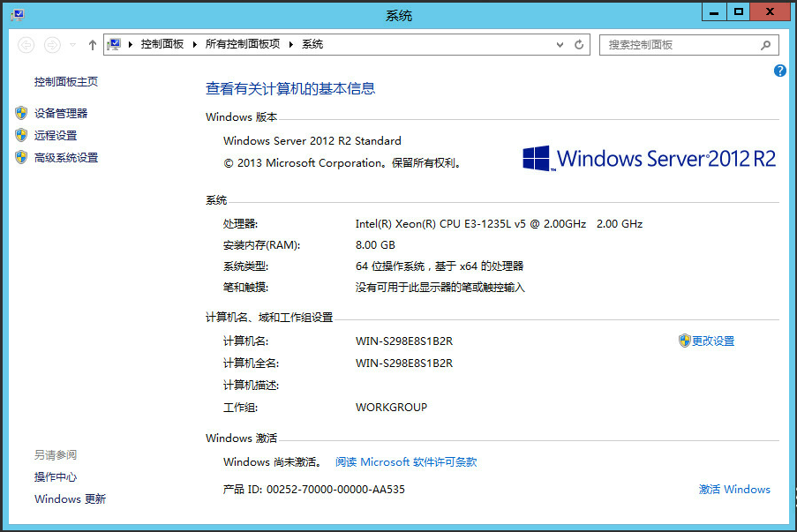The image size is (797, 532).
Task: Click the back navigation arrow
Action: click(26, 45)
